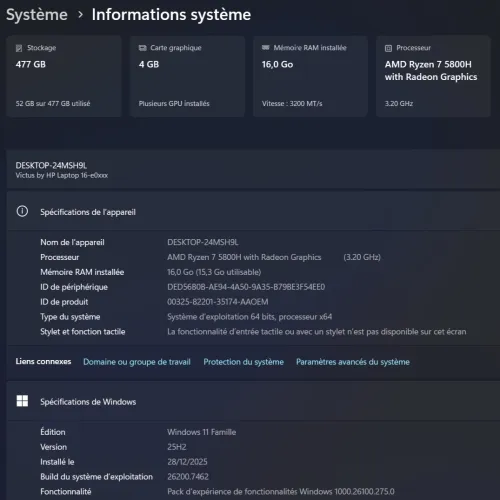Viewport: 500px width, 500px height.
Task: Click the DESKTOP-24MSH9L device name header
Action: pyautogui.click(x=51, y=166)
